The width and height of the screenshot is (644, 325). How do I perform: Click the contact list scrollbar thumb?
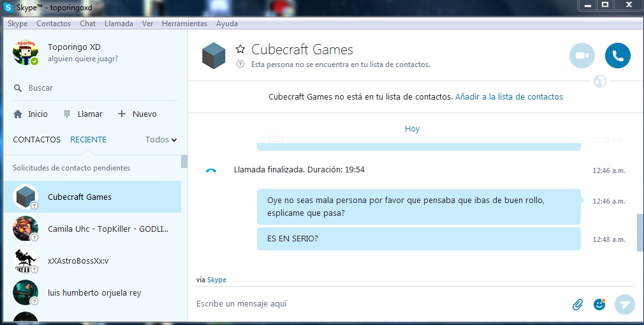pos(184,162)
